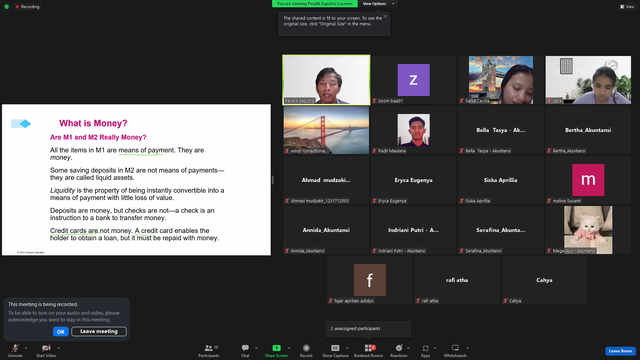This screenshot has height=360, width=640.
Task: Select the Eryca Eugenya participant tile
Action: pos(413,180)
